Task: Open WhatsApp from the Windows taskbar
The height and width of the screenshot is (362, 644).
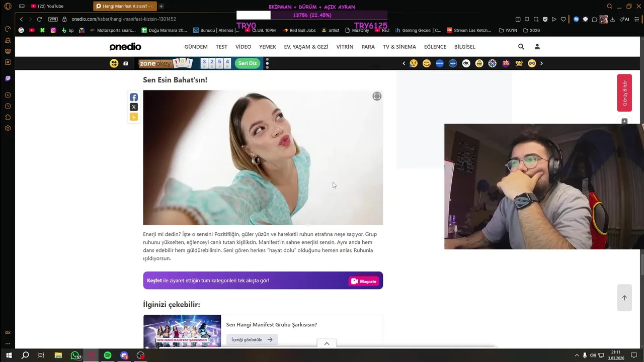Action: (75, 355)
